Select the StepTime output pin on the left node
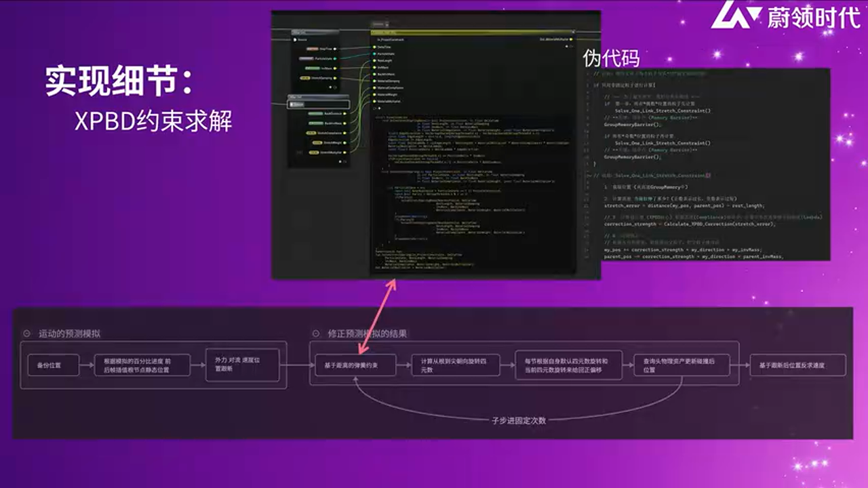 point(334,49)
